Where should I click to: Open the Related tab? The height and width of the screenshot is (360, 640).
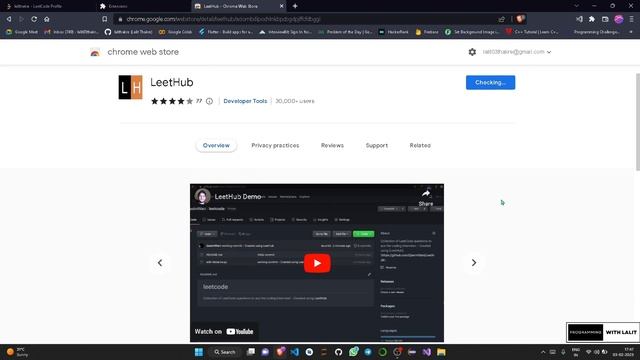pyautogui.click(x=420, y=145)
